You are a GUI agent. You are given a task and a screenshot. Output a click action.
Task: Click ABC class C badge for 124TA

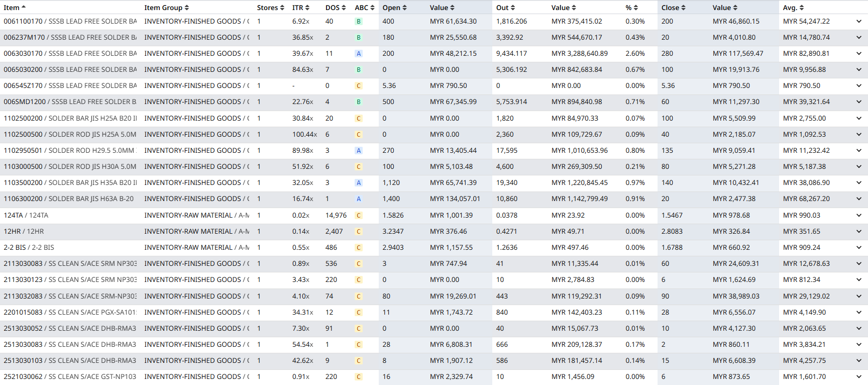click(x=359, y=215)
